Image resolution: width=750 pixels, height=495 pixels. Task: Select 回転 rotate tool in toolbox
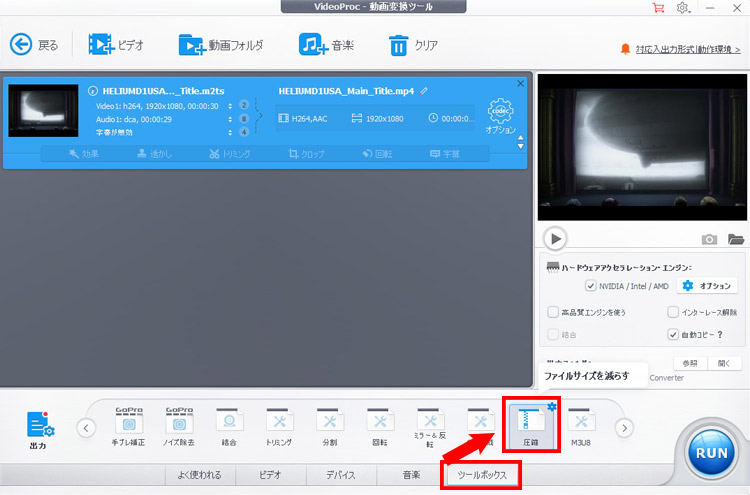pyautogui.click(x=380, y=427)
